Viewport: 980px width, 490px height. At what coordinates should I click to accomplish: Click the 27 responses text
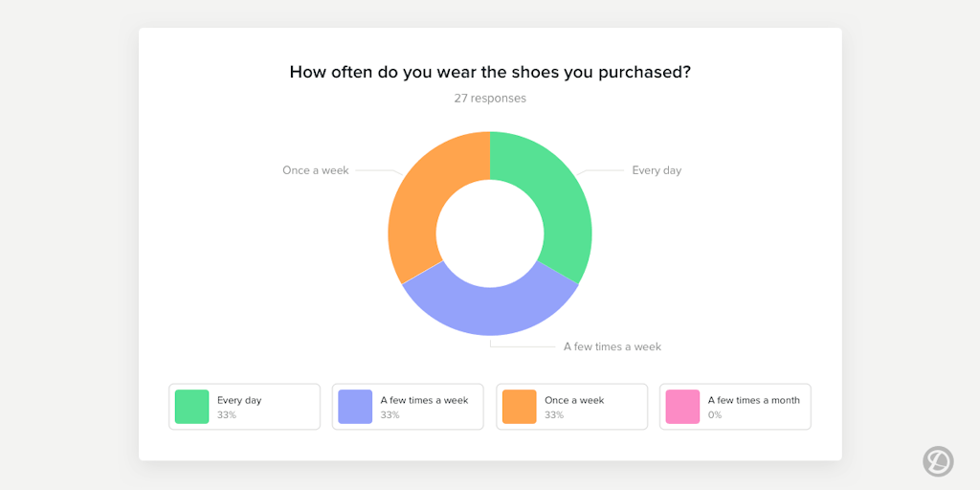point(490,98)
